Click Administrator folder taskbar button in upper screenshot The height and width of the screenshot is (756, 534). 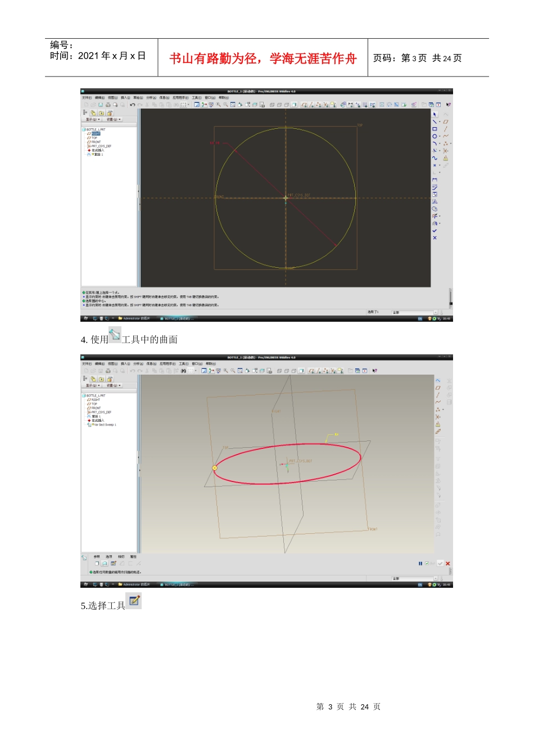[134, 318]
